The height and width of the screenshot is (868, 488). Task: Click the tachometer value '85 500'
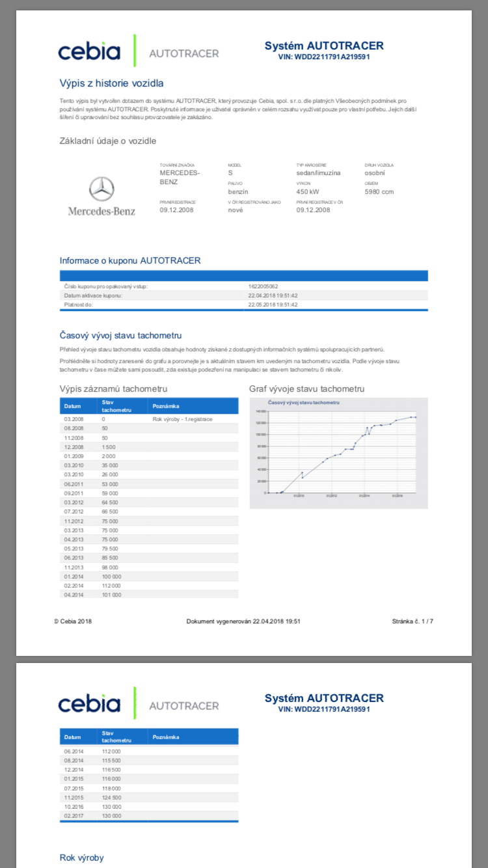(110, 558)
